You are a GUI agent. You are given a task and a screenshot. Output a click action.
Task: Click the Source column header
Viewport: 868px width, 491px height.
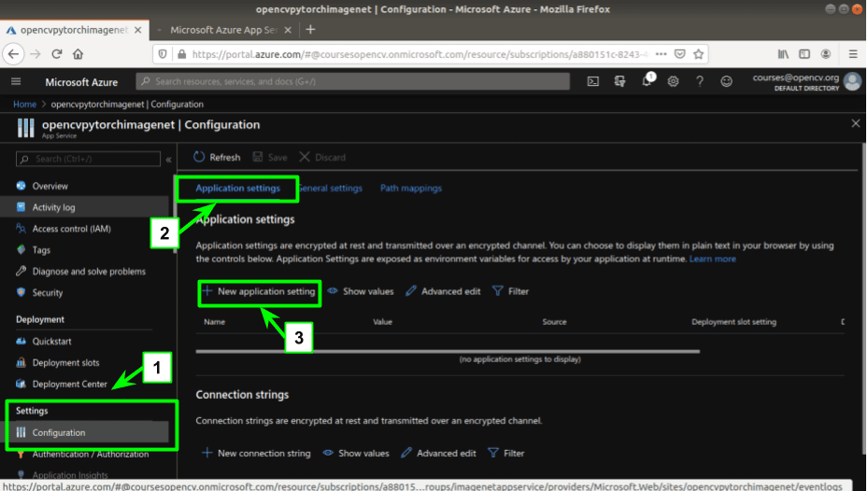pyautogui.click(x=554, y=322)
